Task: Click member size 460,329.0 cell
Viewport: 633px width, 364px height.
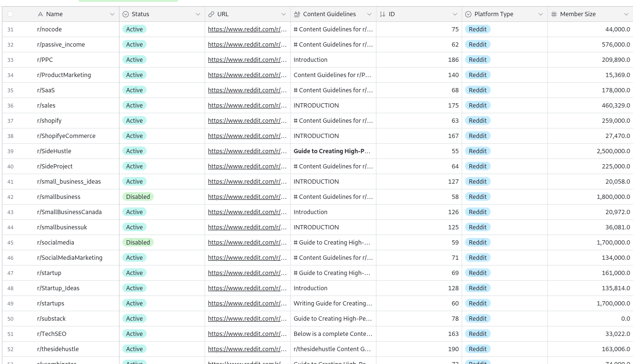Action: (x=590, y=106)
